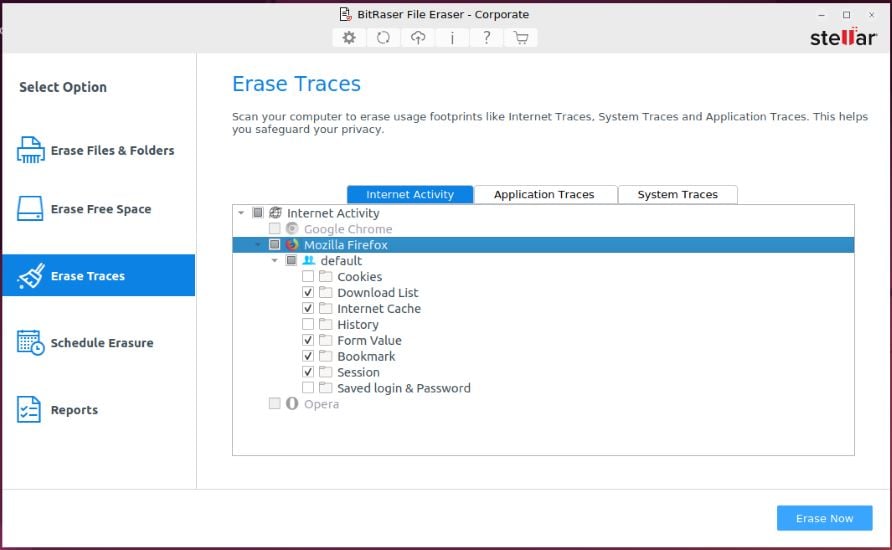
Task: Click the Schedule Erasure calendar icon
Action: pos(31,342)
